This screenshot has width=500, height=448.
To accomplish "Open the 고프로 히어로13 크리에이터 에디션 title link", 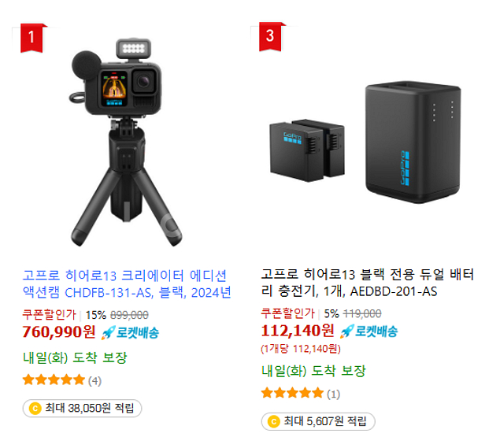I will click(127, 283).
